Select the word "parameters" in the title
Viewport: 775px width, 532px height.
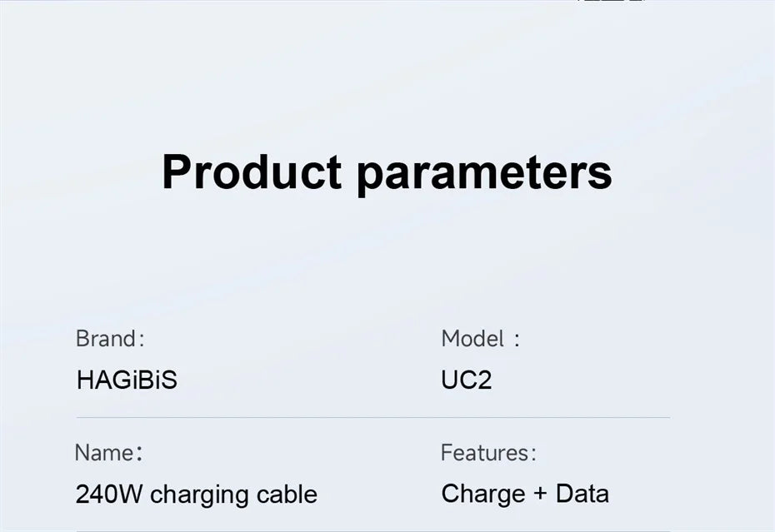[484, 172]
